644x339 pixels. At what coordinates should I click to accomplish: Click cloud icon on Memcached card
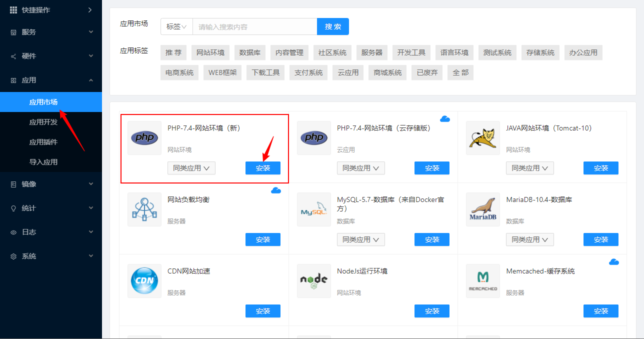point(614,262)
